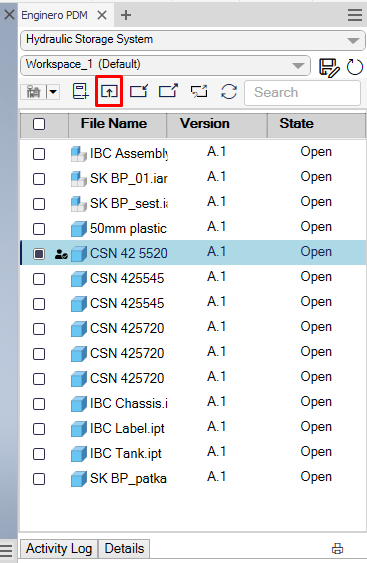Click the check-in upload icon in toolbar

(109, 91)
